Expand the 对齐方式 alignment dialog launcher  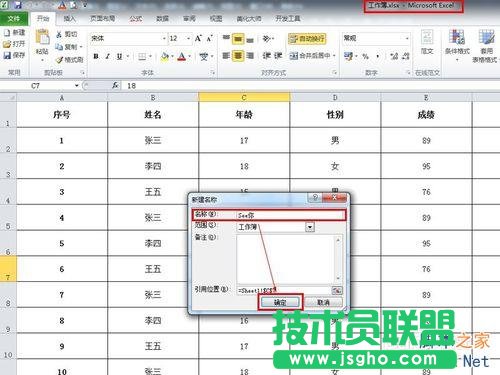coord(334,73)
